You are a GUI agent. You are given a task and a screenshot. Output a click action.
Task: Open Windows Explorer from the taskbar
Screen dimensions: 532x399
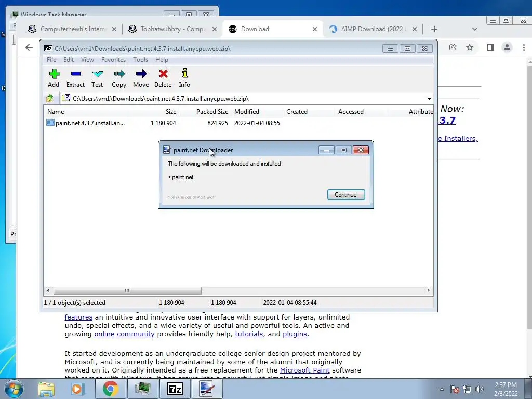tap(46, 389)
